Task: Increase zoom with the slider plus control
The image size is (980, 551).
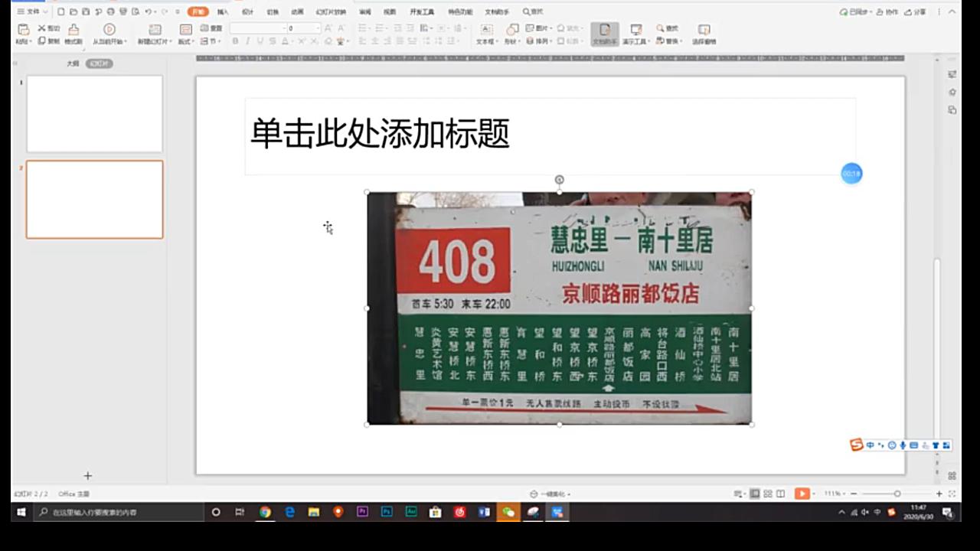Action: (x=938, y=494)
